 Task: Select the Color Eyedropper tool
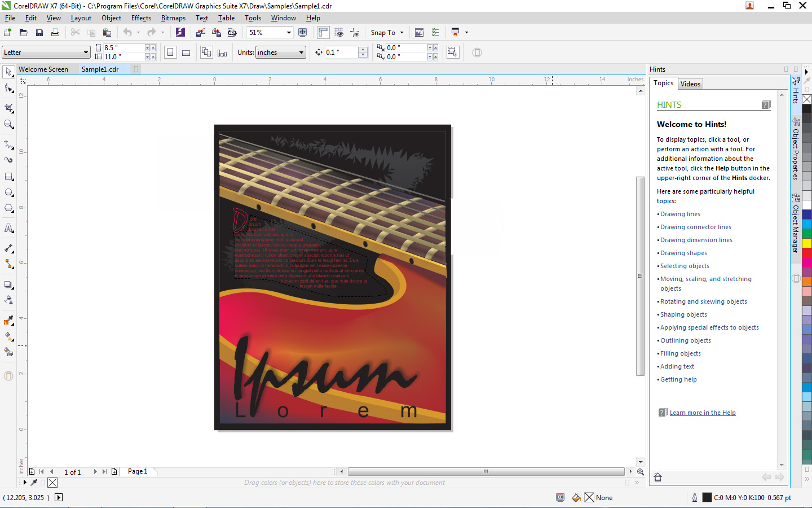[x=8, y=320]
